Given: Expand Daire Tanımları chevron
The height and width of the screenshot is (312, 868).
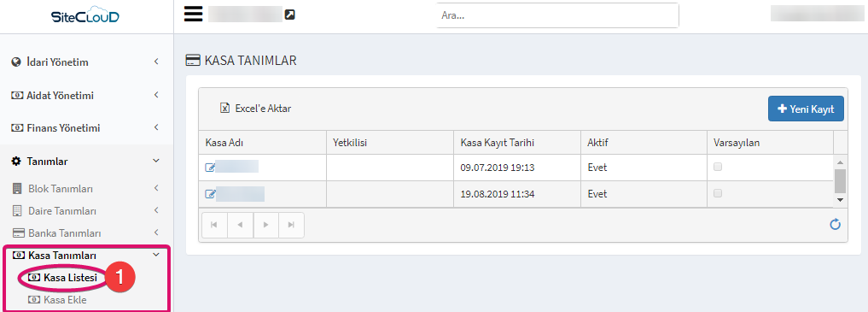Looking at the screenshot, I should pos(156,210).
